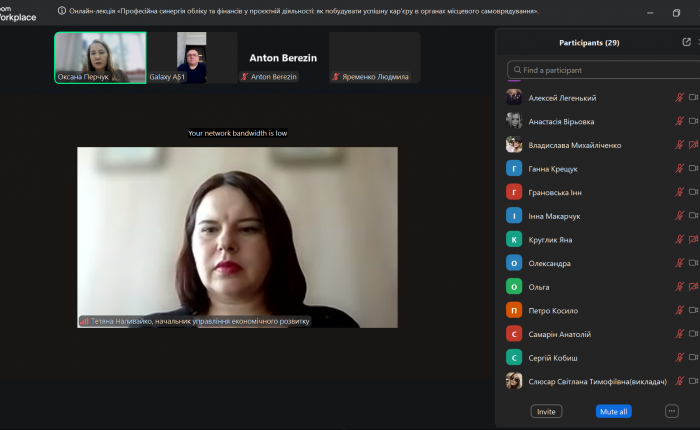The height and width of the screenshot is (430, 700).
Task: Click the camera icon next to Сергій Кобиш
Action: coord(694,357)
